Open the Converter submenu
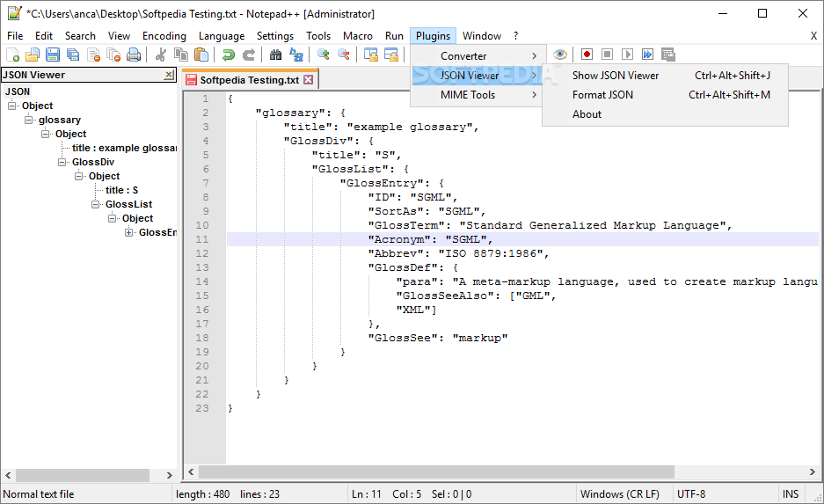Viewport: 824px width, 504px height. [476, 55]
